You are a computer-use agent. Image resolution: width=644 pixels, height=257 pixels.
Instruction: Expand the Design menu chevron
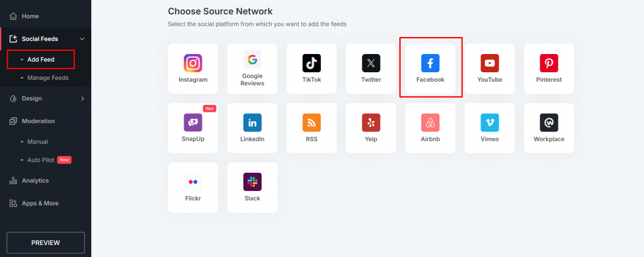[x=82, y=99]
